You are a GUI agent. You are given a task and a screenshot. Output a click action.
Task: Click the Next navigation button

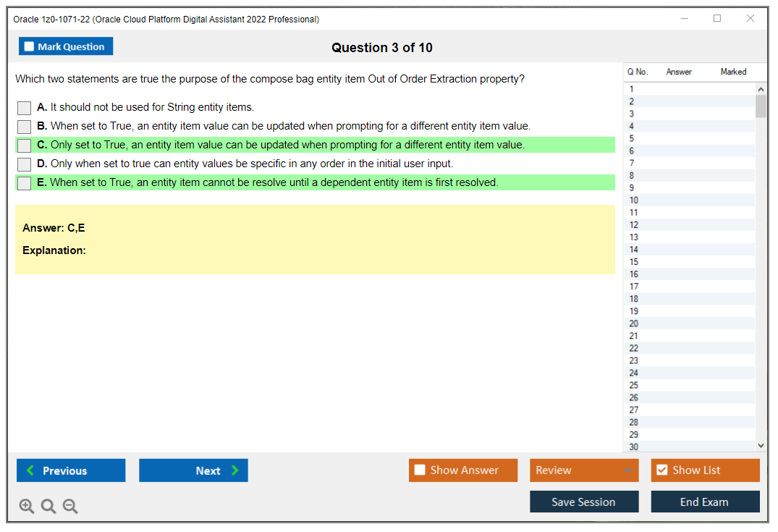click(x=193, y=470)
